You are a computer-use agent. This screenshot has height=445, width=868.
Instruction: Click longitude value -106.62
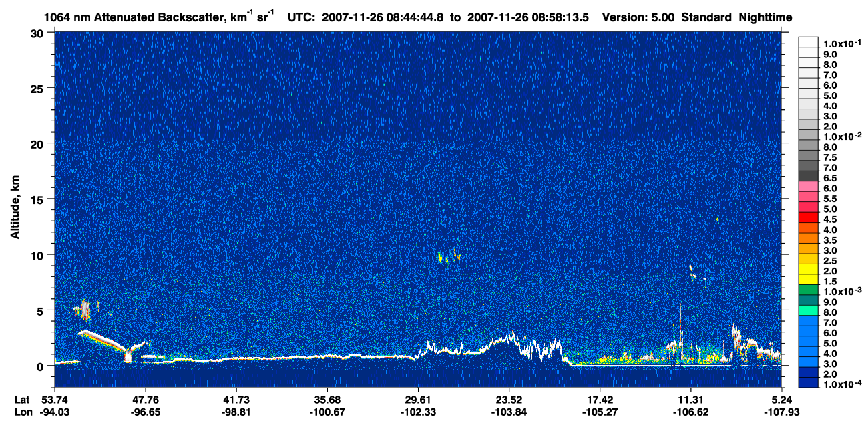[x=691, y=412]
